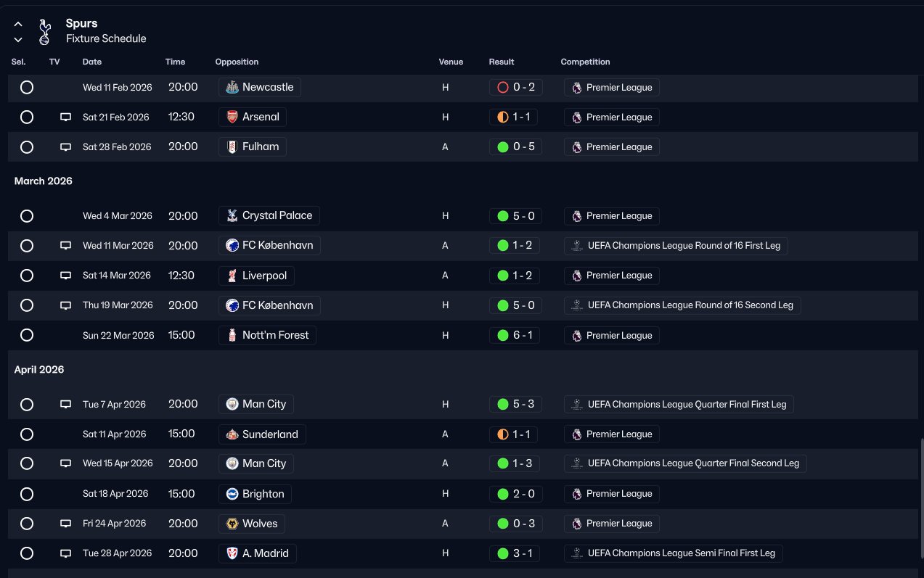Open the Newcastle opposition button
924x578 pixels.
point(260,87)
